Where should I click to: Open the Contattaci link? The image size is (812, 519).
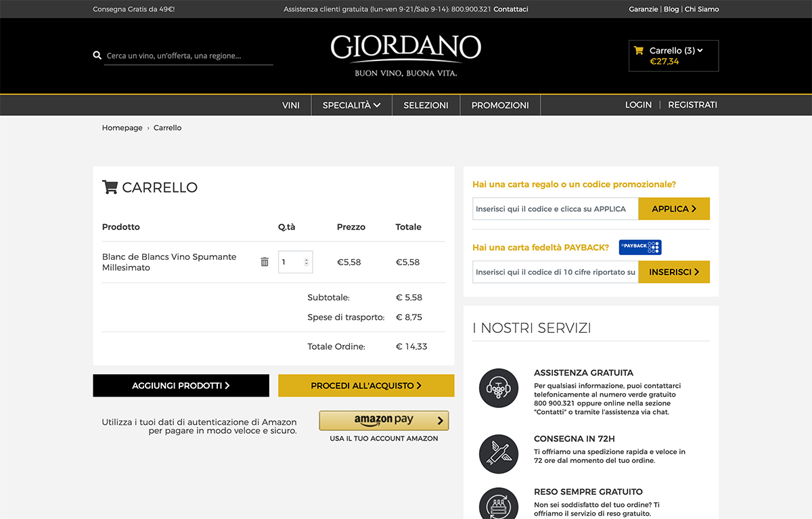click(x=511, y=9)
